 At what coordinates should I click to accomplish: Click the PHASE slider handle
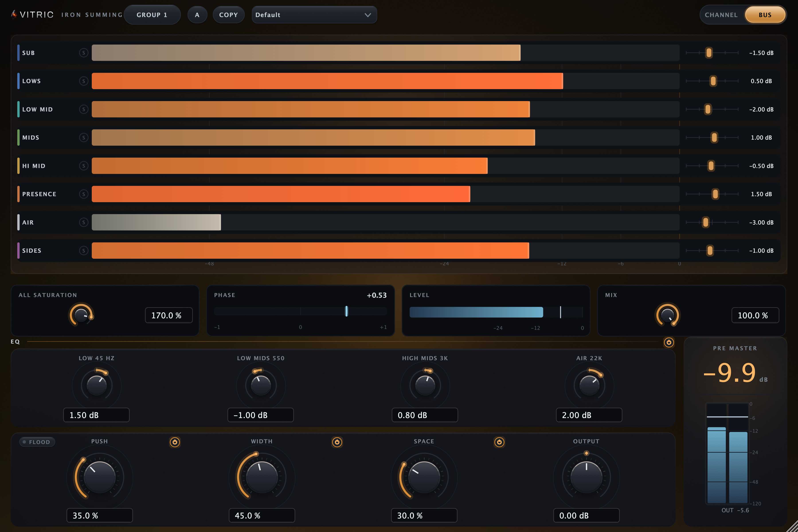[346, 311]
